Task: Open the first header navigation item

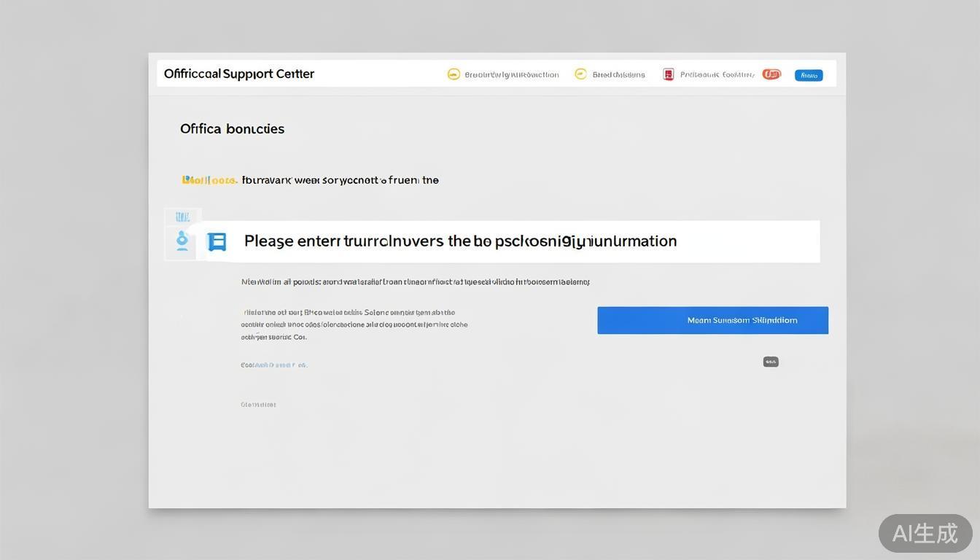Action: coord(511,74)
